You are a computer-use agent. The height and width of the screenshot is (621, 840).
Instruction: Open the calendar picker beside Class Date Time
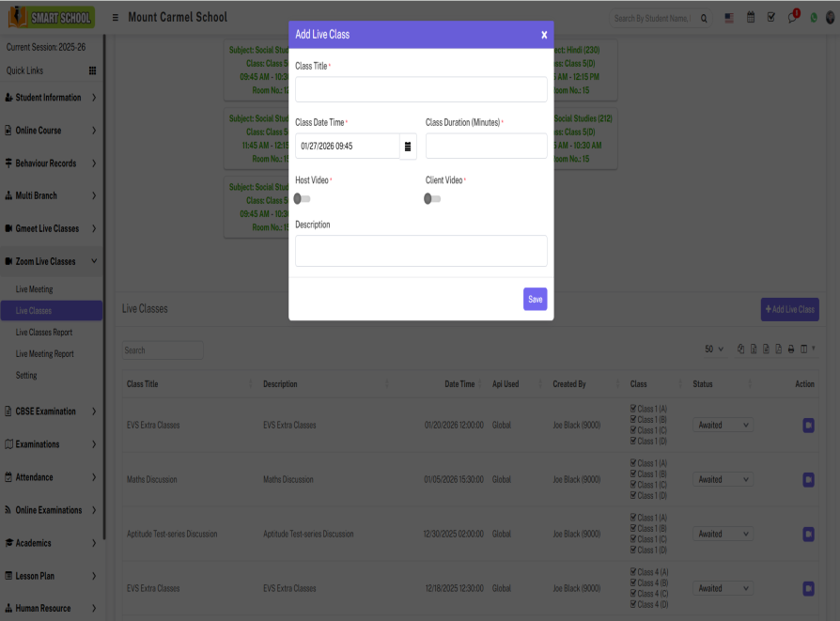pos(408,147)
